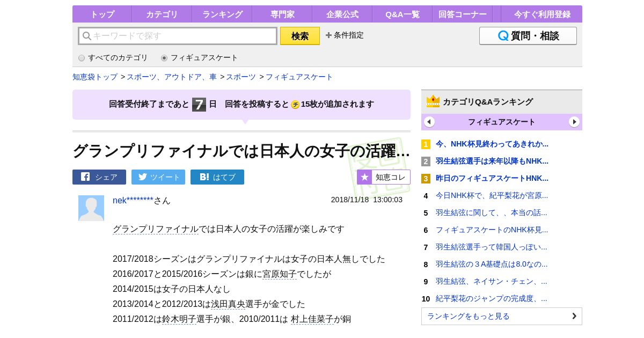Click グランプリファイナル keyword link in question

156,229
